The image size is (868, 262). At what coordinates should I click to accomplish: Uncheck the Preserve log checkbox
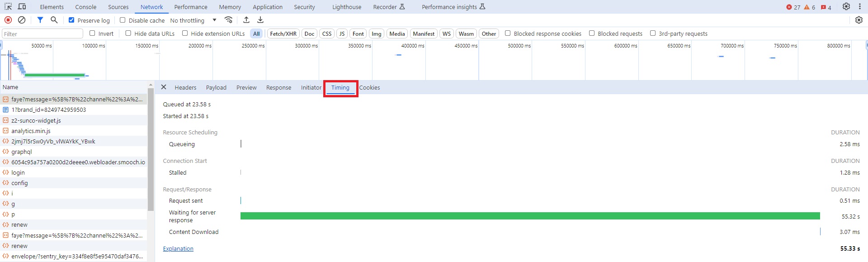pos(71,20)
